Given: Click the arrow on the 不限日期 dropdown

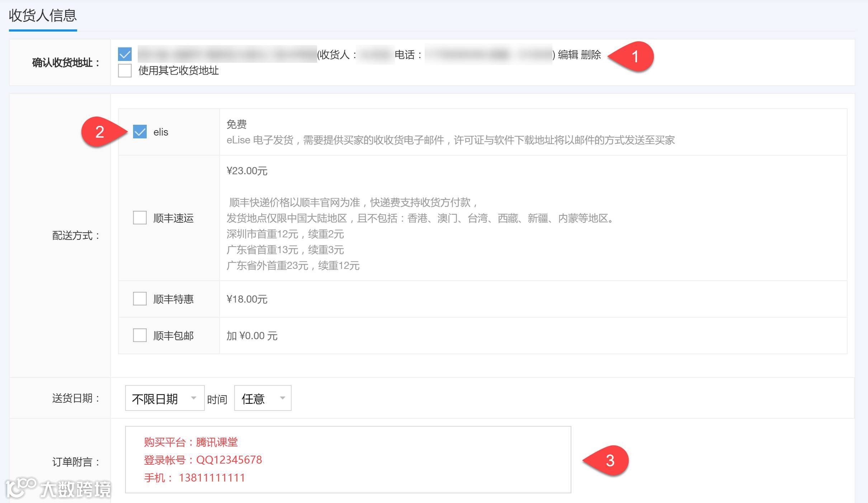Looking at the screenshot, I should click(194, 398).
